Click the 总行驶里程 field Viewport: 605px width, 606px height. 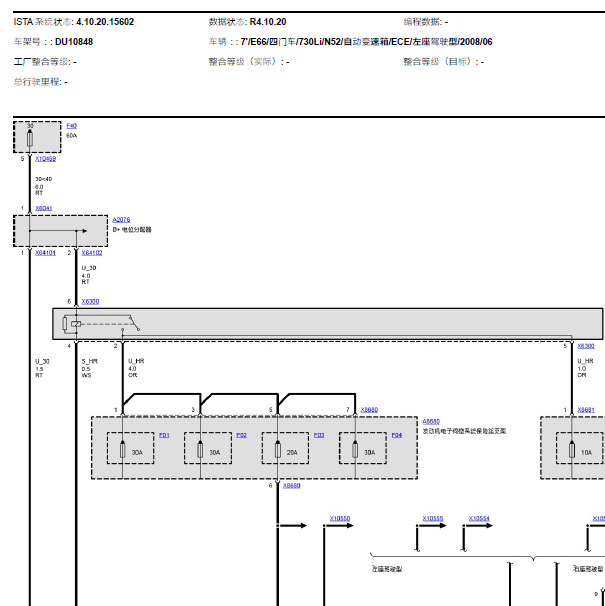coord(41,82)
